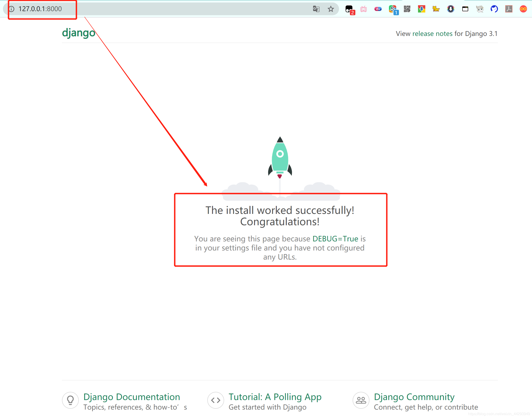Click the 127.0.0.1:8000 address field
The height and width of the screenshot is (418, 532).
point(40,9)
